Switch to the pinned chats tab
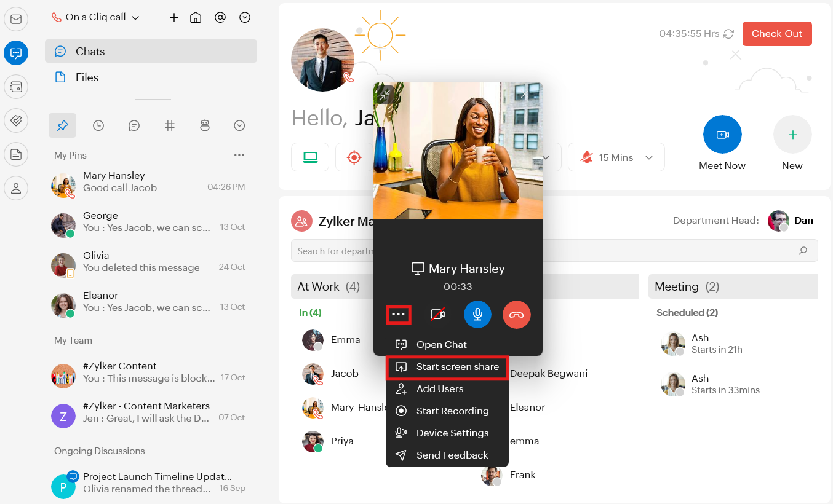 point(63,125)
